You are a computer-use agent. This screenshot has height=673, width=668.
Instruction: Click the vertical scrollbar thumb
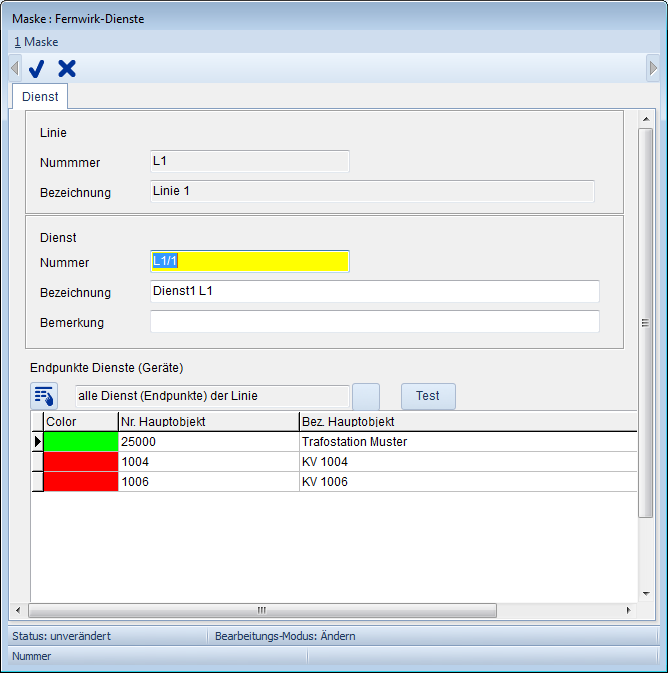click(x=646, y=323)
